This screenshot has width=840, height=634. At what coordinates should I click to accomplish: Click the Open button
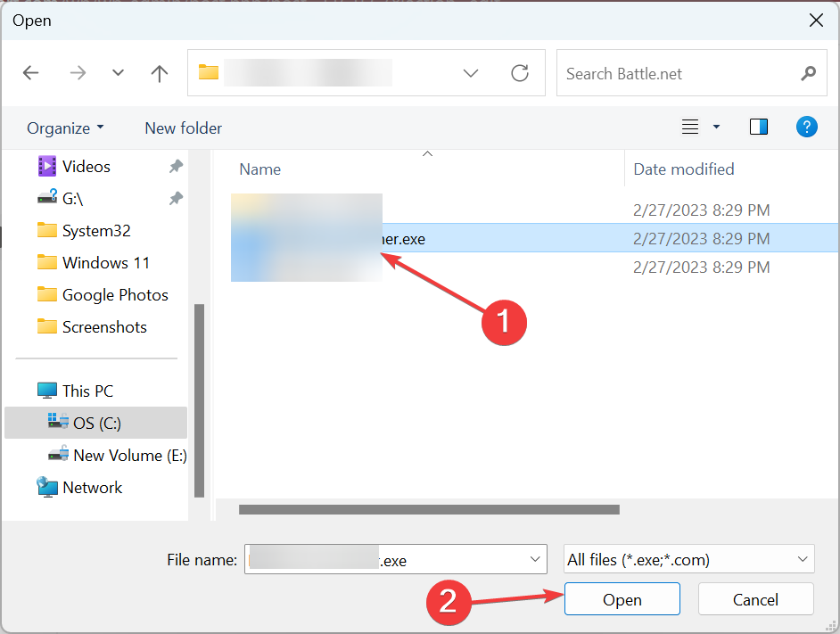[x=622, y=599]
